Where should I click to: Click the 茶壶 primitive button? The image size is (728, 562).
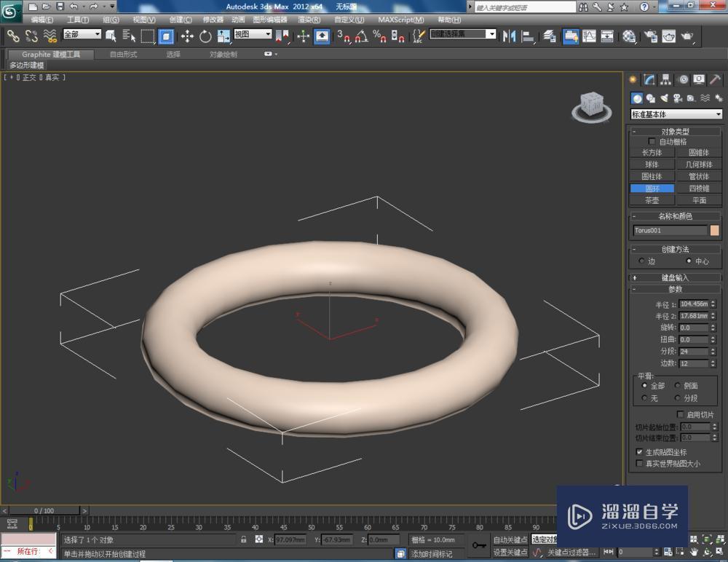tap(652, 200)
